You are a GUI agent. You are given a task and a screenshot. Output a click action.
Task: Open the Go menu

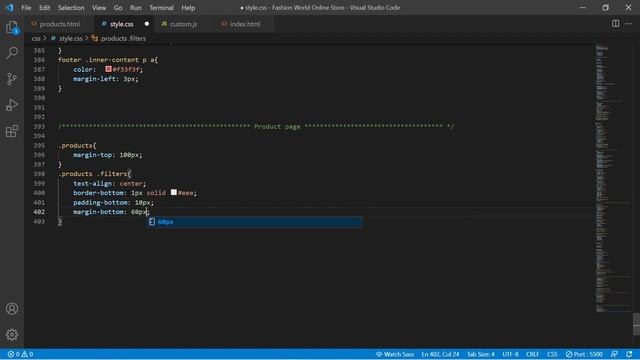coord(118,8)
